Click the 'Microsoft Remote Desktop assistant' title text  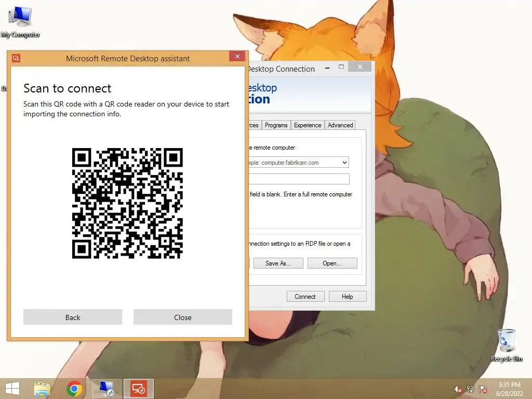click(128, 58)
